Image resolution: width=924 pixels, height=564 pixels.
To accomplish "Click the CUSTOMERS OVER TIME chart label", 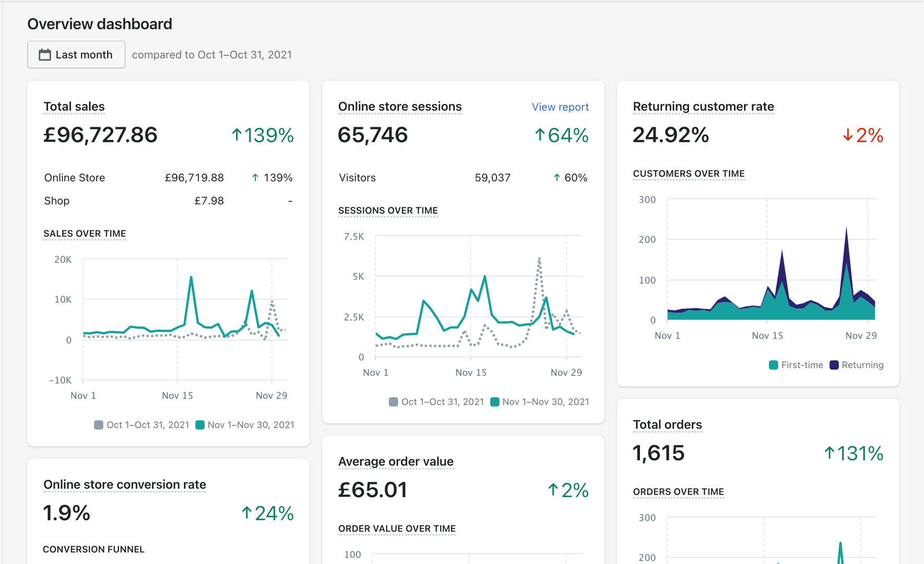I will pos(688,173).
